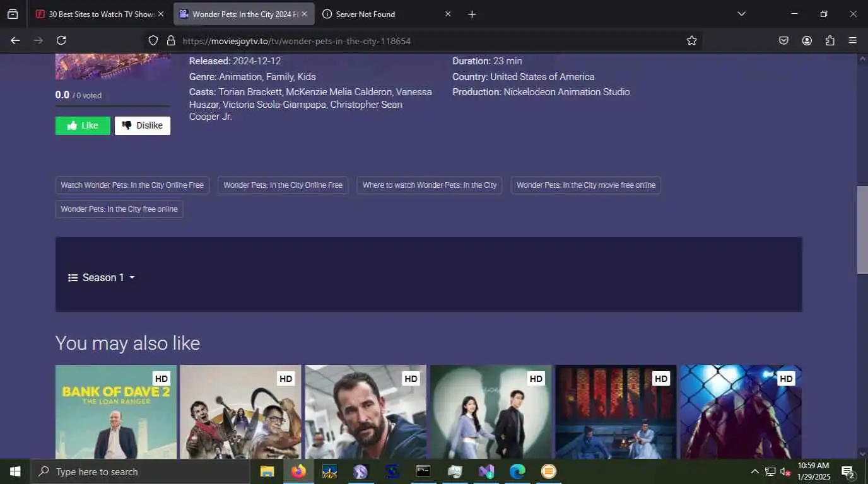Open Microsoft Edge from the taskbar
Screen dimensions: 868x484
(517, 471)
